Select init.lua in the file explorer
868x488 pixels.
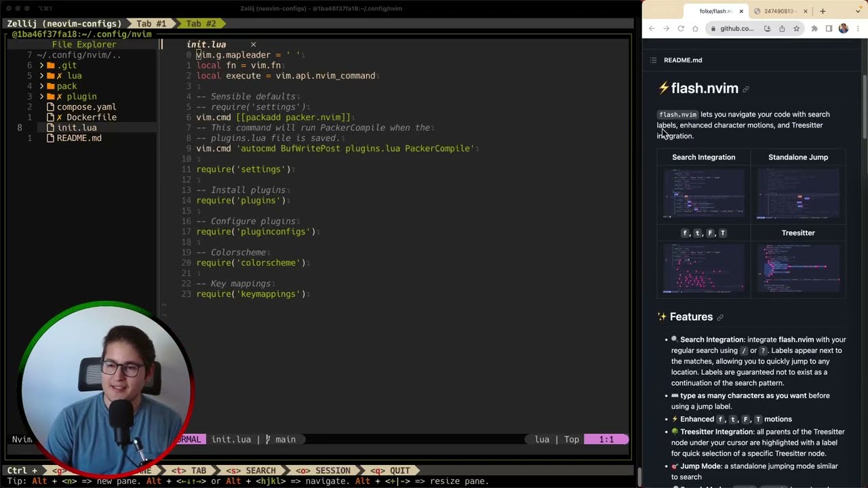(77, 127)
